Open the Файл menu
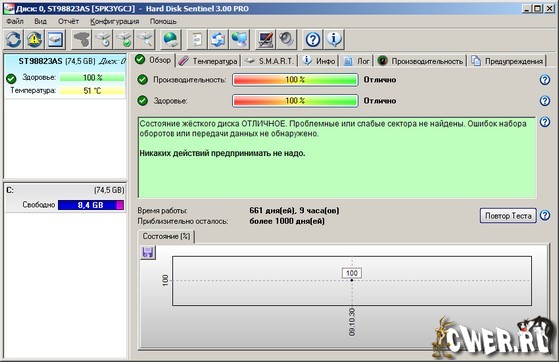 click(15, 21)
